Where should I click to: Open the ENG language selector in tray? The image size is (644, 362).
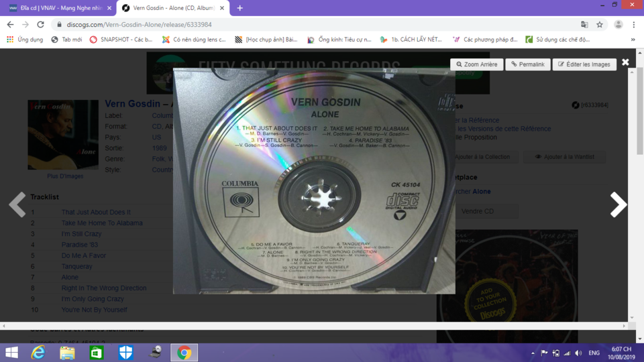594,353
